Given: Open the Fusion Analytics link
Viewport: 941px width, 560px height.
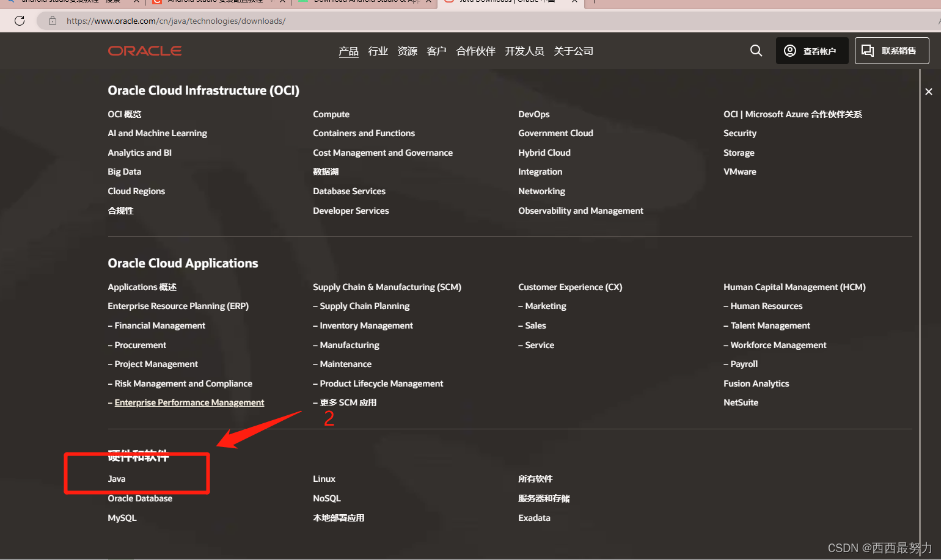Looking at the screenshot, I should pyautogui.click(x=756, y=384).
